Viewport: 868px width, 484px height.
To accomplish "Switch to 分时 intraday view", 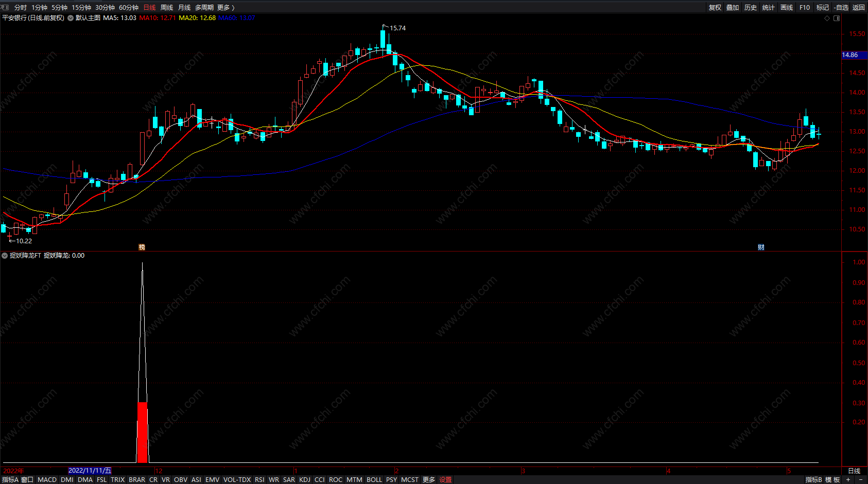I will pos(21,8).
